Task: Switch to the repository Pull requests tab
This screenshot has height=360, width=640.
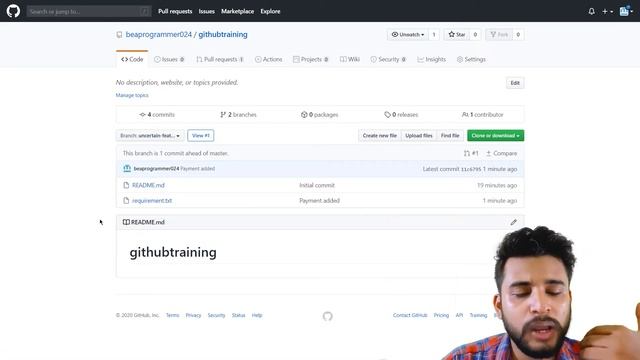Action: (220, 59)
